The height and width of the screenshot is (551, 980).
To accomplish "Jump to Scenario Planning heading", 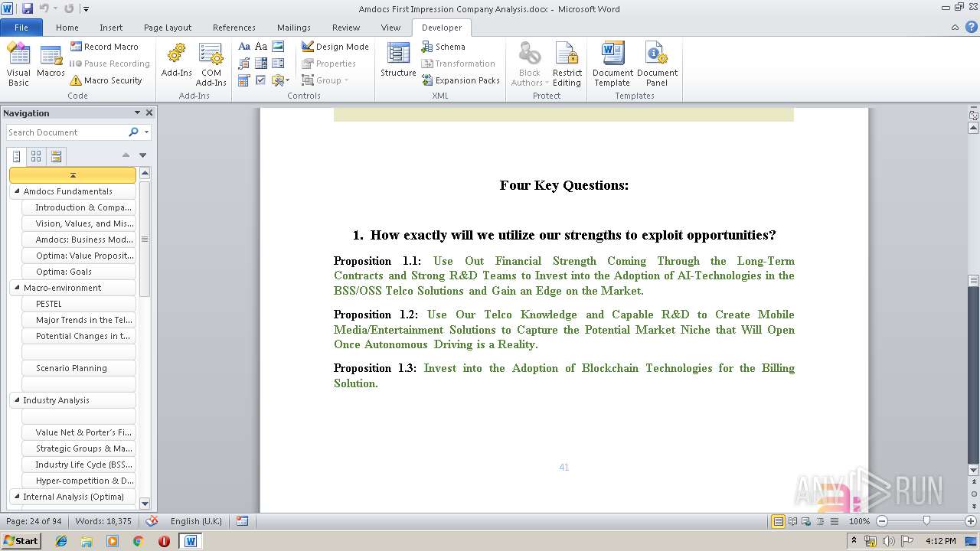I will [79, 368].
